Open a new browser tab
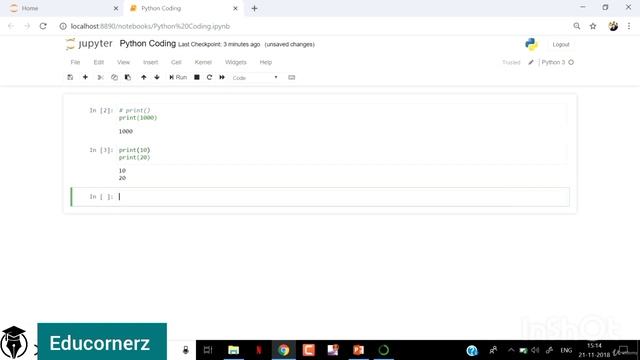Image resolution: width=640 pixels, height=360 pixels. pyautogui.click(x=254, y=8)
